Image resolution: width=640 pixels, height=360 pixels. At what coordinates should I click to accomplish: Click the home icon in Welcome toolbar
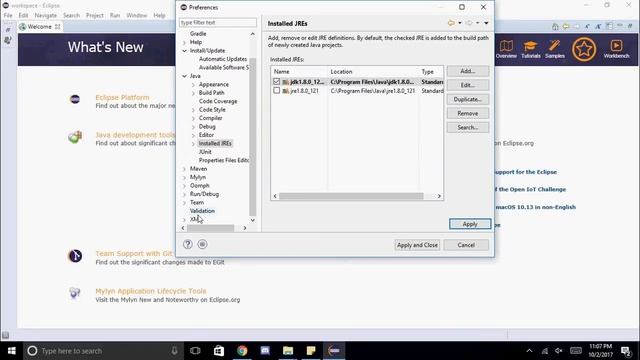[x=555, y=27]
